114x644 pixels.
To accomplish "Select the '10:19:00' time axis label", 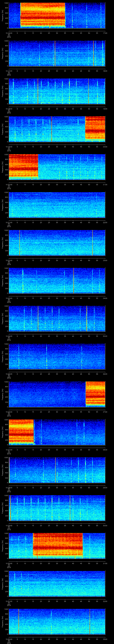I will click(x=9, y=147).
